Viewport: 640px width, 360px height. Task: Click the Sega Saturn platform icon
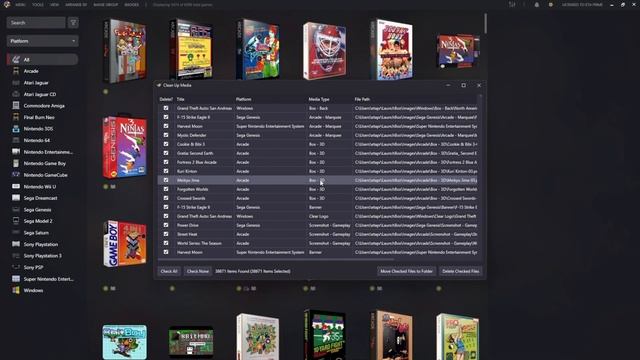(16, 233)
